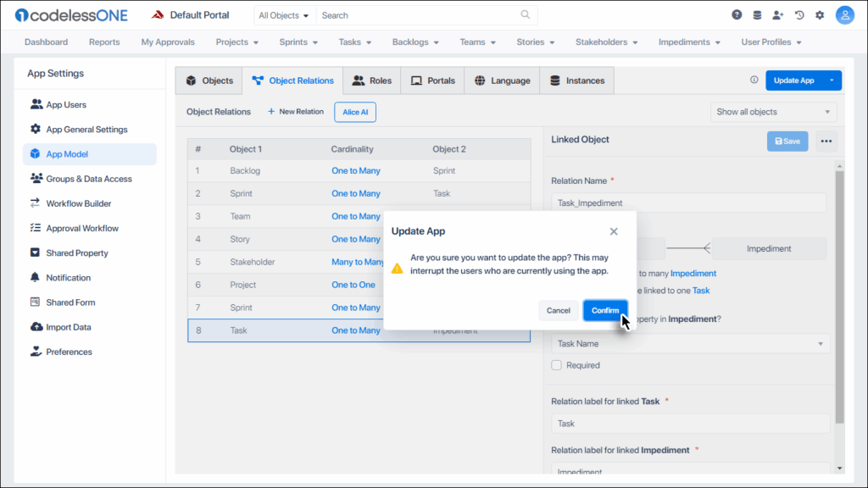This screenshot has height=488, width=868.
Task: Open the three-dots more options button
Action: pos(826,141)
